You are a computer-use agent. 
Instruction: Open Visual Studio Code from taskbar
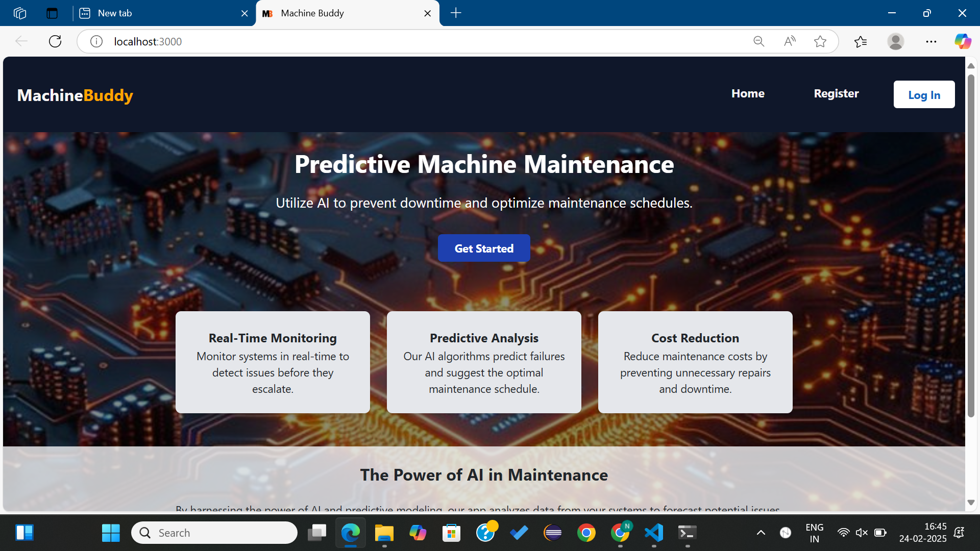click(x=654, y=533)
